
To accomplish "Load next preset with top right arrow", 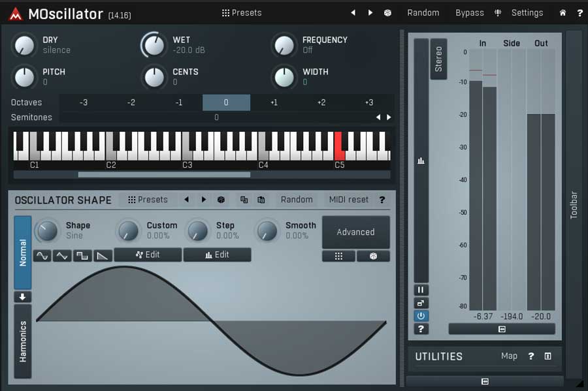I will coord(370,13).
